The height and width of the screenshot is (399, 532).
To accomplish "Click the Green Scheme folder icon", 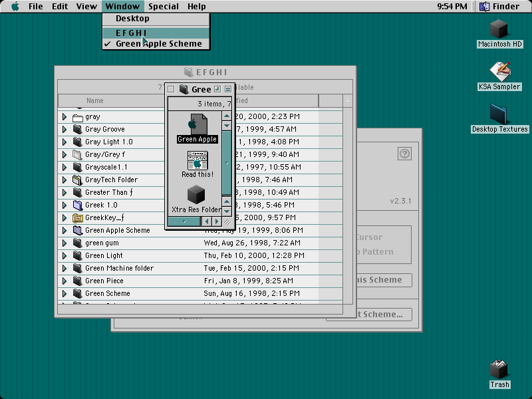I will (78, 293).
